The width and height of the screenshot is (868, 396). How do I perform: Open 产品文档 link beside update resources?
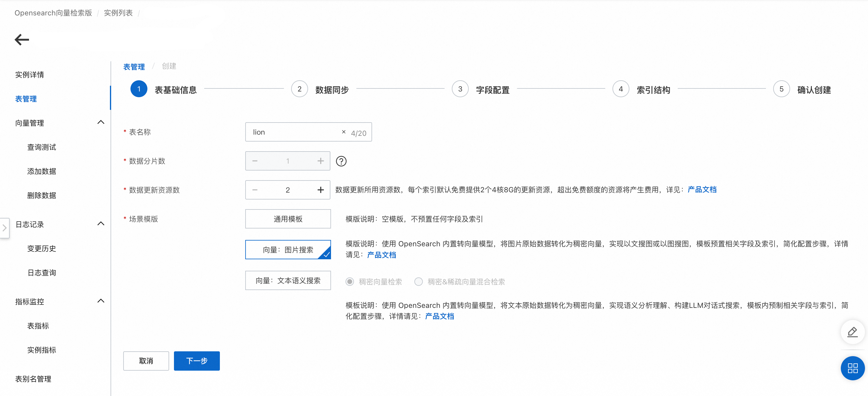(702, 190)
